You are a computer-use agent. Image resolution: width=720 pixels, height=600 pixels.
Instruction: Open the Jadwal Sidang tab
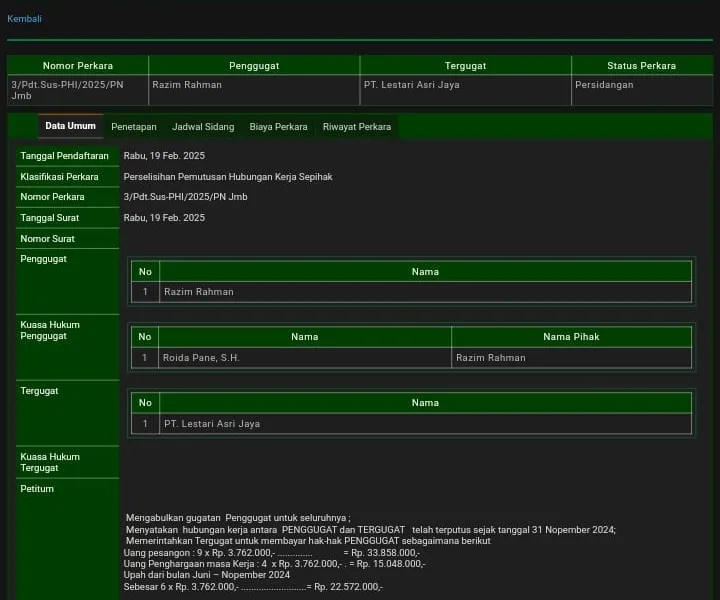[203, 127]
